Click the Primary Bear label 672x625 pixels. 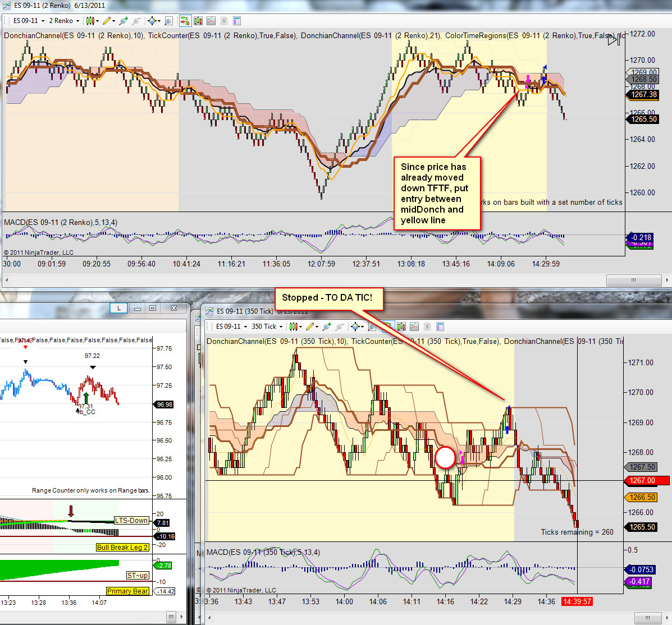127,591
